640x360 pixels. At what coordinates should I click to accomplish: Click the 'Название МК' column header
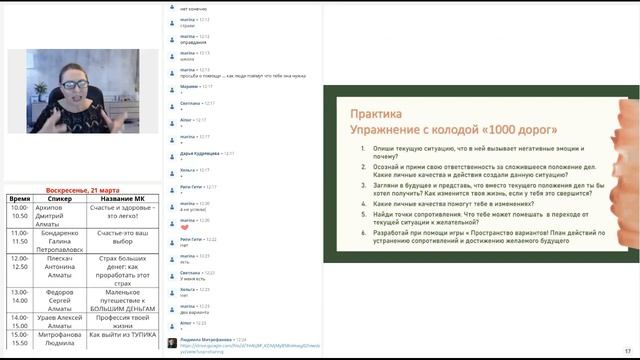pyautogui.click(x=122, y=199)
